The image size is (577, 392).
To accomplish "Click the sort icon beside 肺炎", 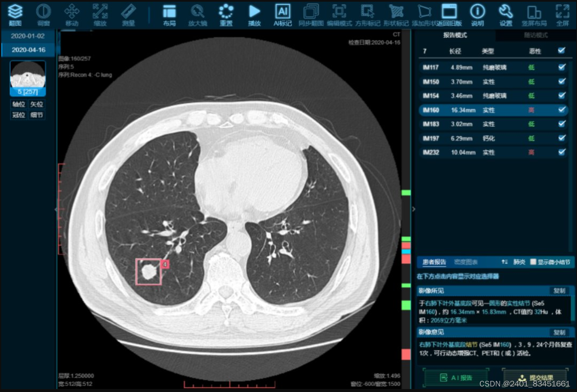I will [505, 262].
